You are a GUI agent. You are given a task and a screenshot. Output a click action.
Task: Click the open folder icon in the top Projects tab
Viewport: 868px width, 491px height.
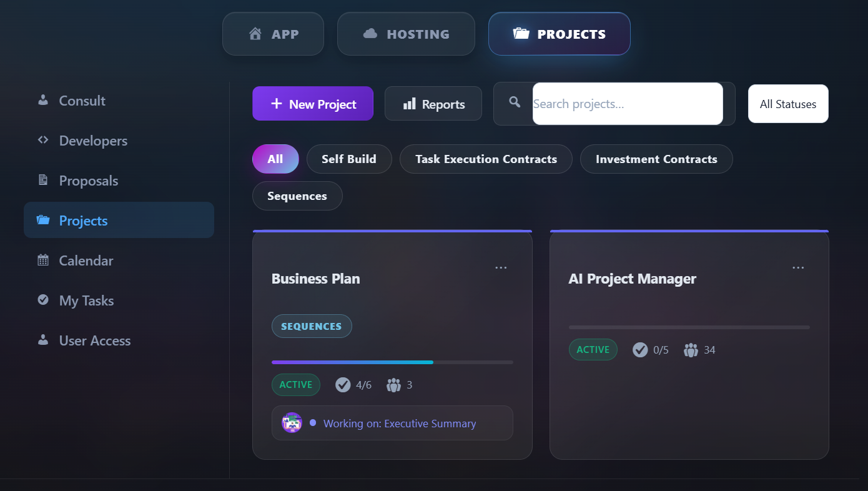pos(521,34)
